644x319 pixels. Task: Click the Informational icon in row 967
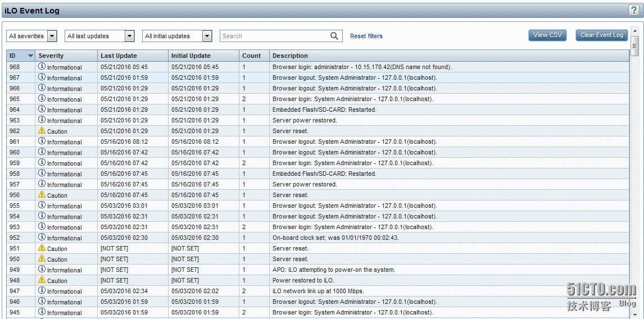[x=42, y=77]
